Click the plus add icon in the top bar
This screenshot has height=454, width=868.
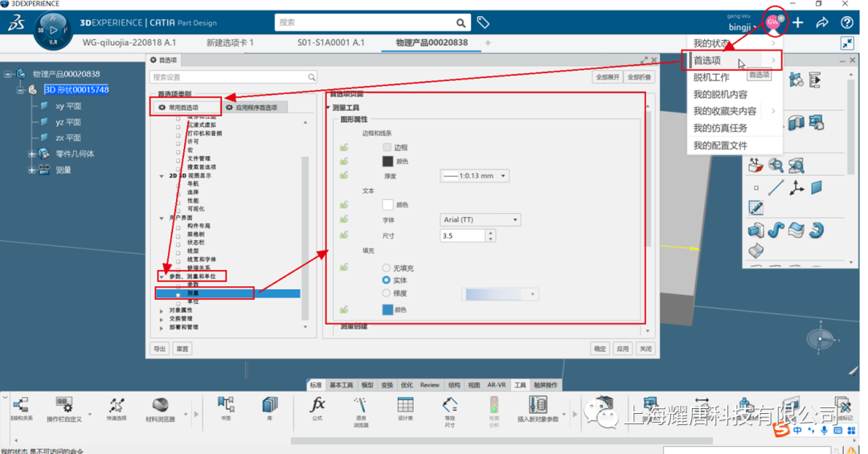798,22
